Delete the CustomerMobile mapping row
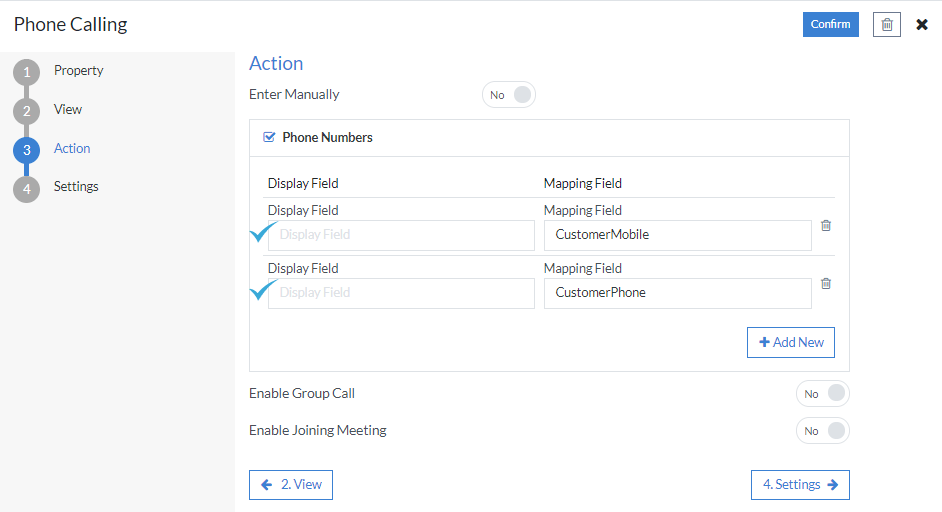Image resolution: width=942 pixels, height=512 pixels. click(826, 226)
